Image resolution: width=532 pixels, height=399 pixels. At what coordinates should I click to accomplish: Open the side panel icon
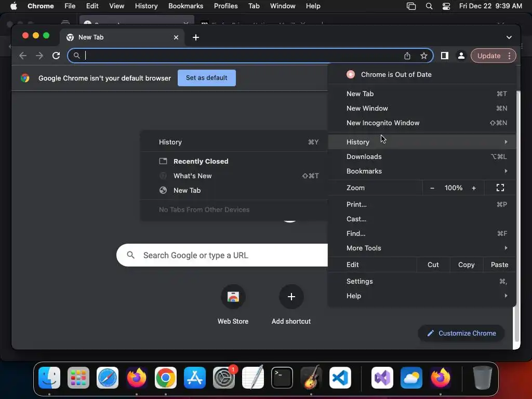click(x=445, y=56)
